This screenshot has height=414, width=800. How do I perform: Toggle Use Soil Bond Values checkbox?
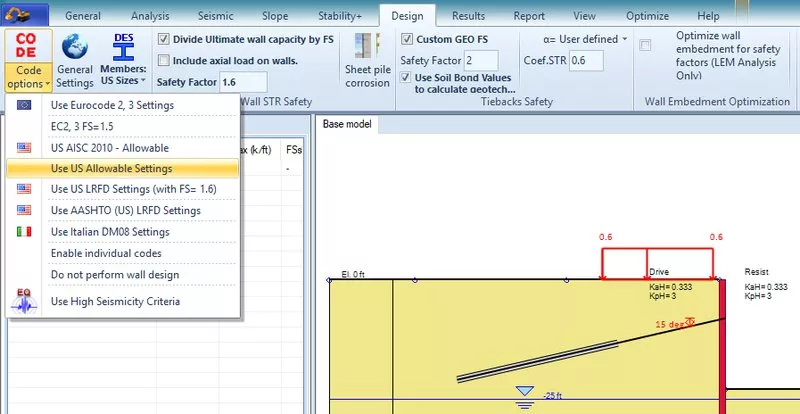406,78
